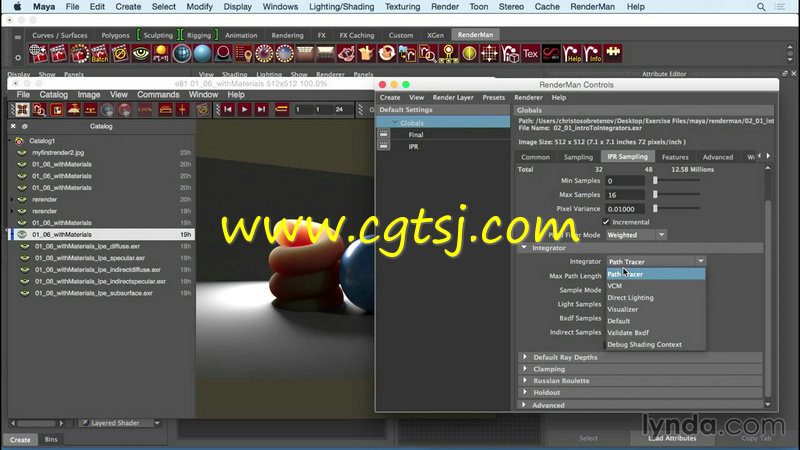Toggle eye icon of the selected 01_06_withMaterials row

[x=22, y=235]
